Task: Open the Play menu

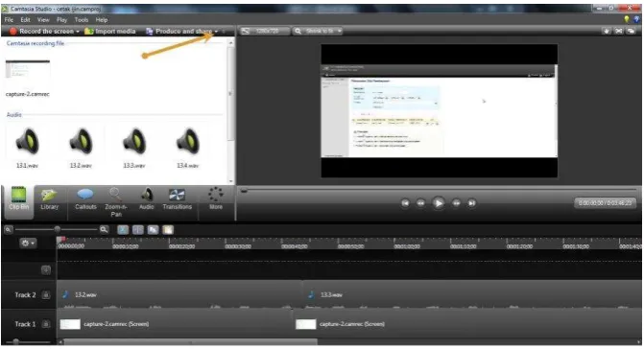Action: click(62, 20)
